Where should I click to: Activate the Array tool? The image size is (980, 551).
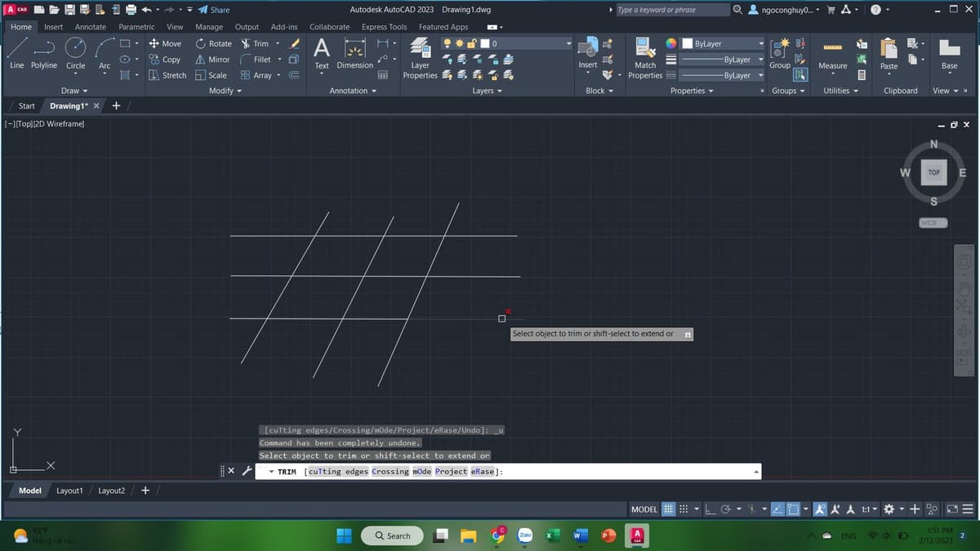pos(256,75)
